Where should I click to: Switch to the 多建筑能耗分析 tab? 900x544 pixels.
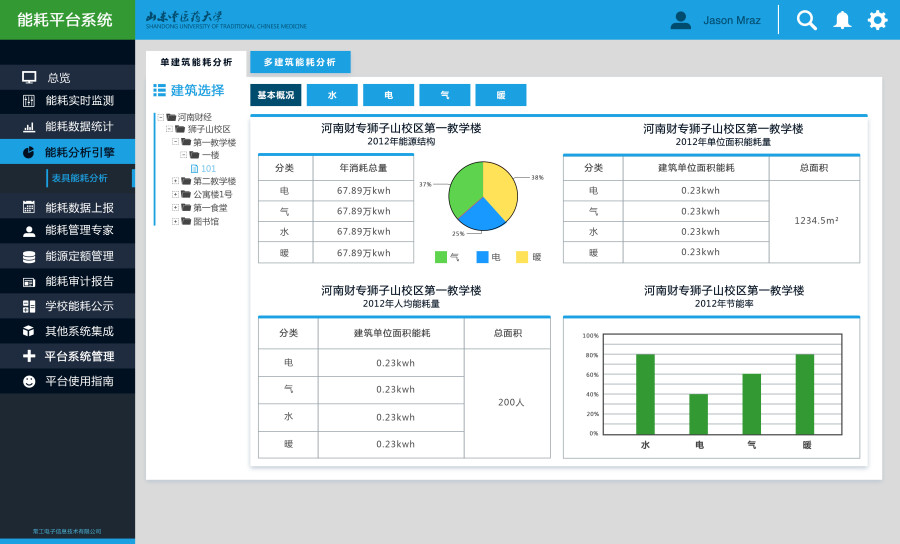coord(300,62)
